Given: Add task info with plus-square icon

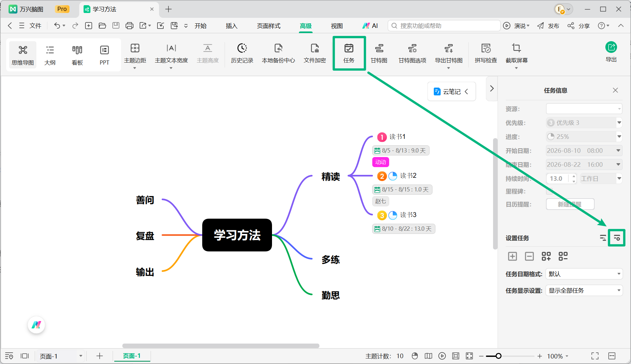Looking at the screenshot, I should pos(512,256).
